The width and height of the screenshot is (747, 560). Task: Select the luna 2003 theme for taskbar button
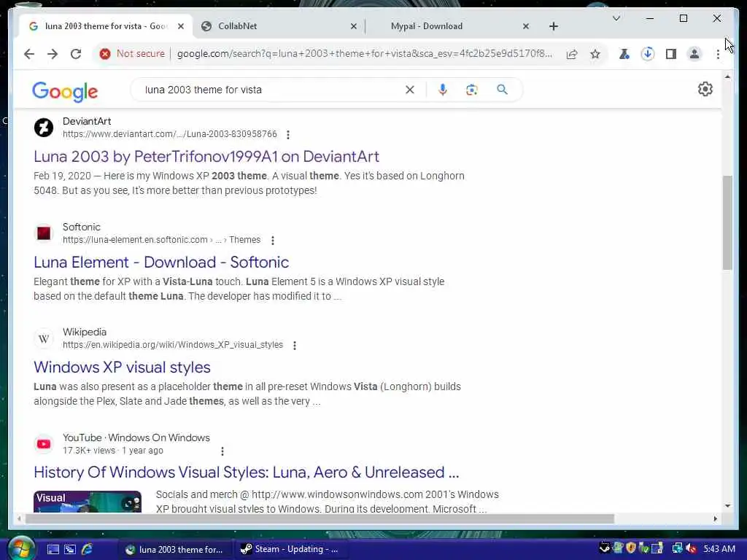174,549
